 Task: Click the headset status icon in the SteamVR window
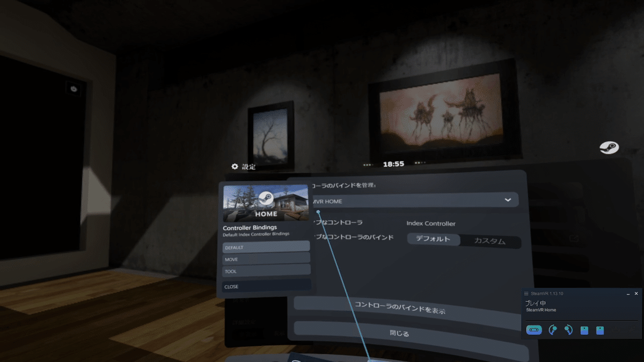[x=533, y=330]
